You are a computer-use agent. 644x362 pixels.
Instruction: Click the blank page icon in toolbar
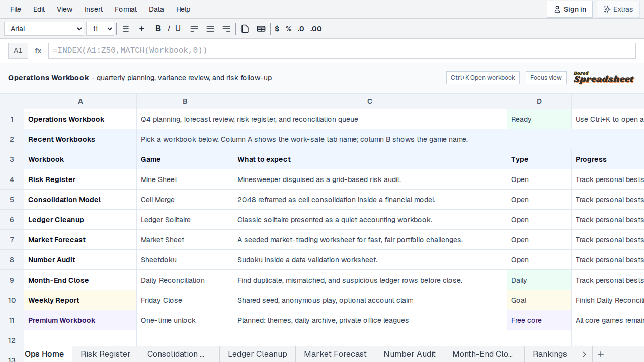(x=245, y=29)
